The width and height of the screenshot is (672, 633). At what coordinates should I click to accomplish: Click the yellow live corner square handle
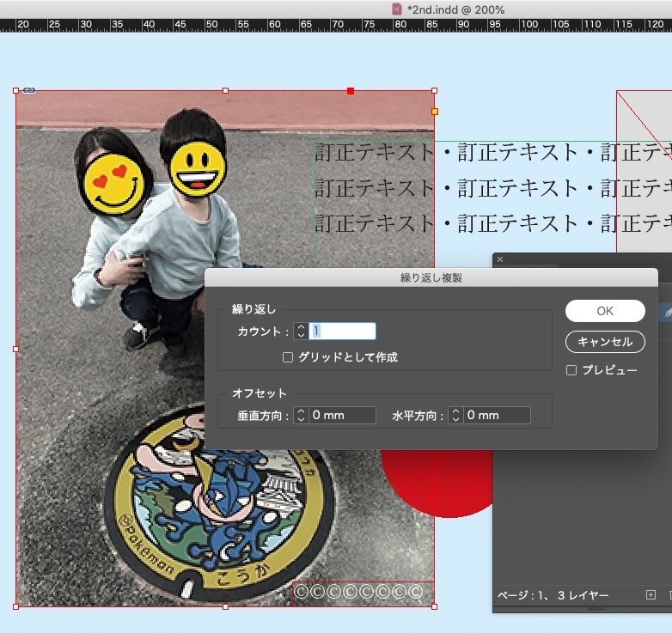click(435, 112)
